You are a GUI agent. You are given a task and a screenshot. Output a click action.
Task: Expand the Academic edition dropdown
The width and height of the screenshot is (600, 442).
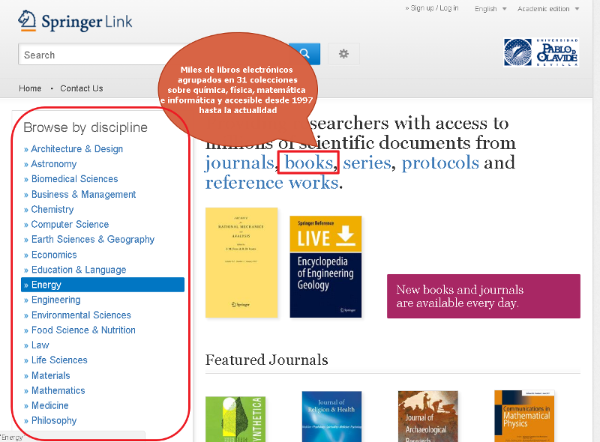tap(548, 9)
